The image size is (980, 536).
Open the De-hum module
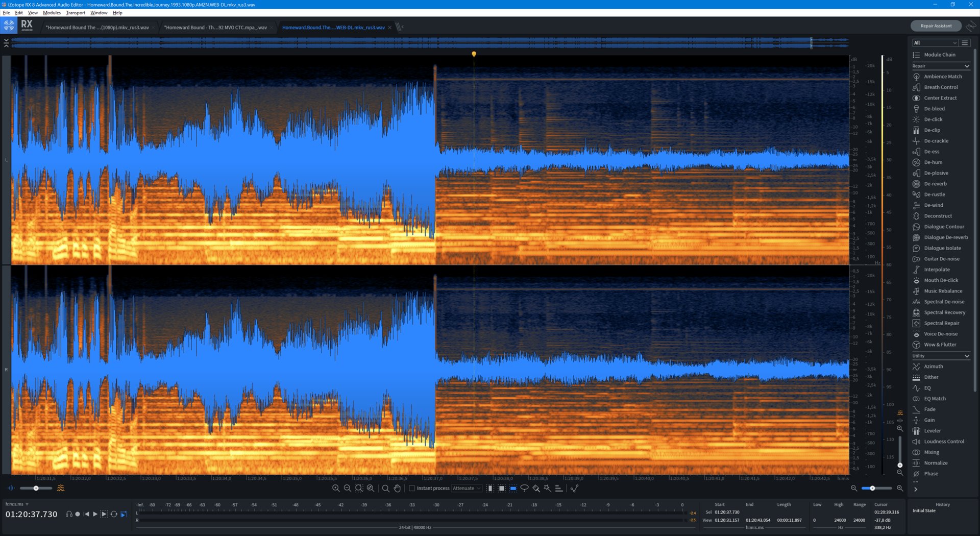point(933,162)
